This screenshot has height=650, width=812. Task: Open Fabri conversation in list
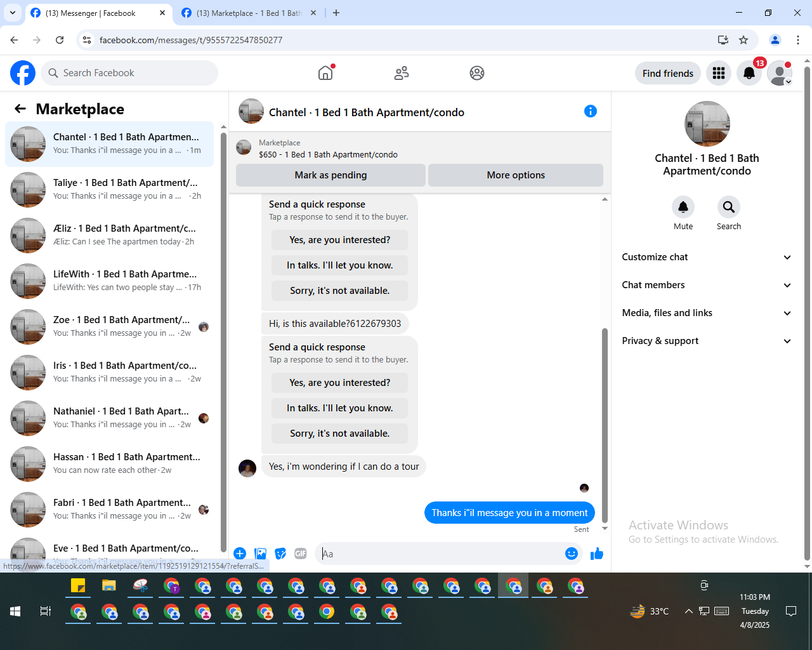click(x=110, y=510)
